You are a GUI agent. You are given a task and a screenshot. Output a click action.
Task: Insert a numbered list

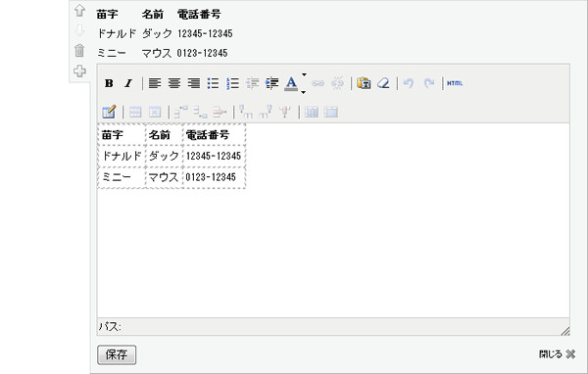pyautogui.click(x=232, y=83)
